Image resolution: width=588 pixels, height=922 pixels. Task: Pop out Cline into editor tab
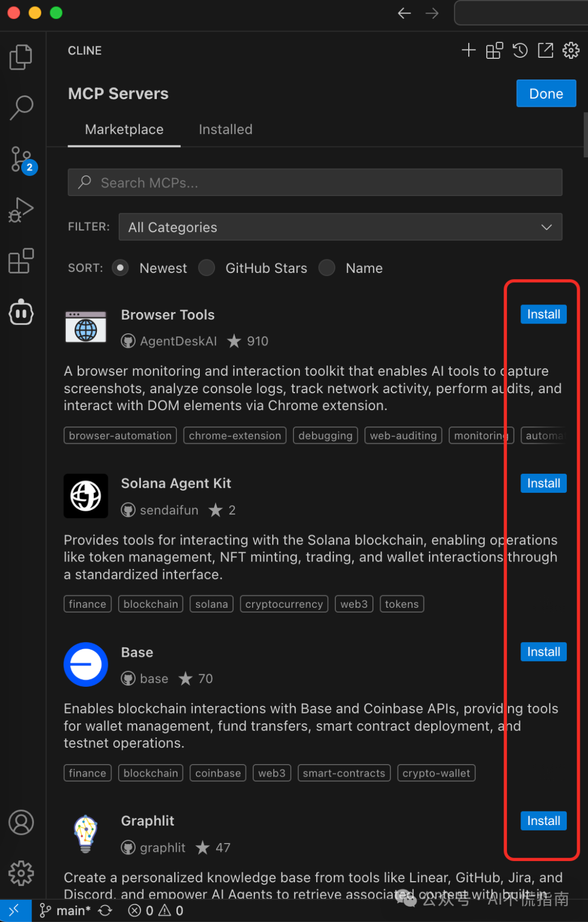point(545,51)
